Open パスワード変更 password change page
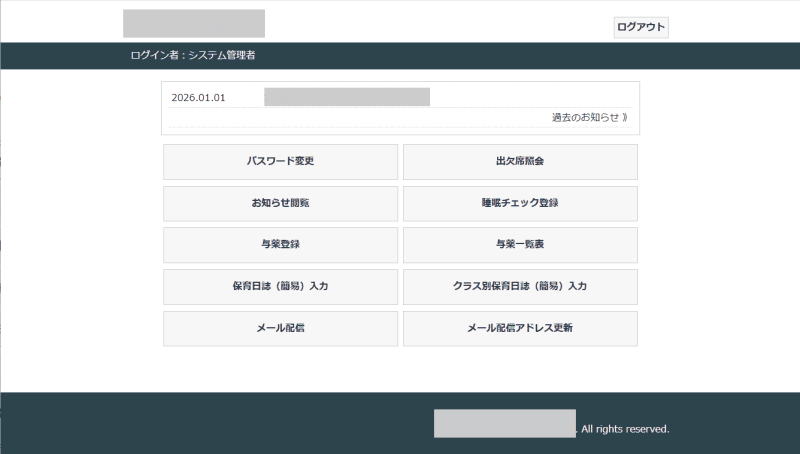The height and width of the screenshot is (454, 800). (280, 161)
